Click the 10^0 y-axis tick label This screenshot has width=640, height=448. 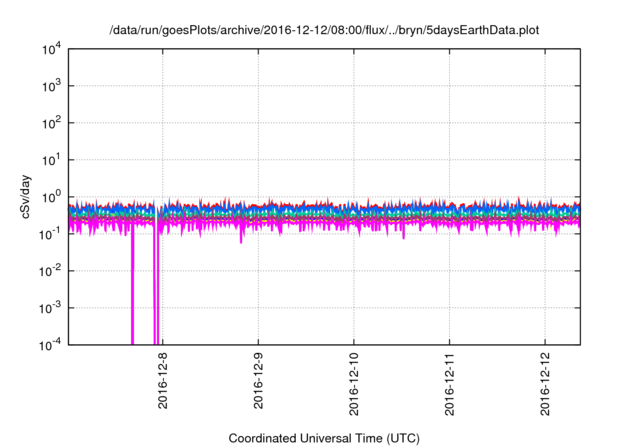click(52, 197)
